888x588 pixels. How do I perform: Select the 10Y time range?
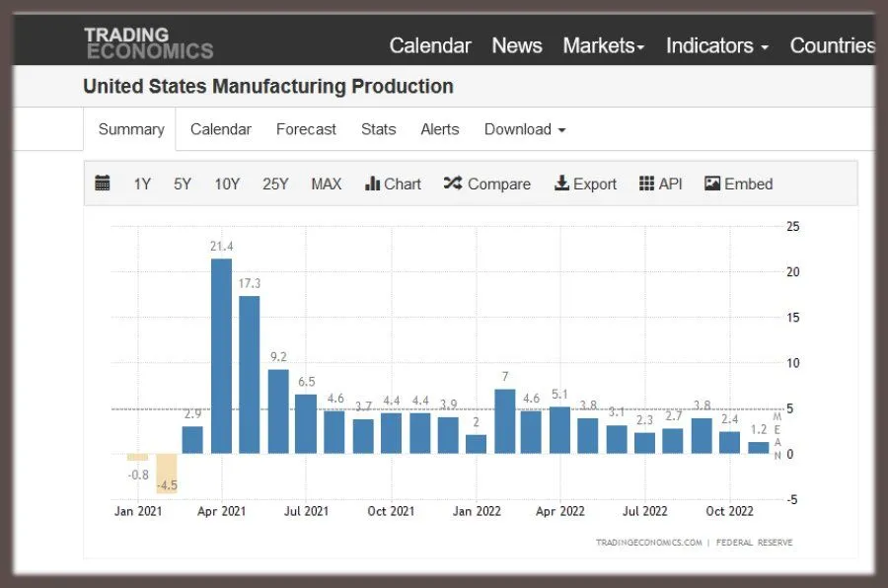pyautogui.click(x=227, y=184)
